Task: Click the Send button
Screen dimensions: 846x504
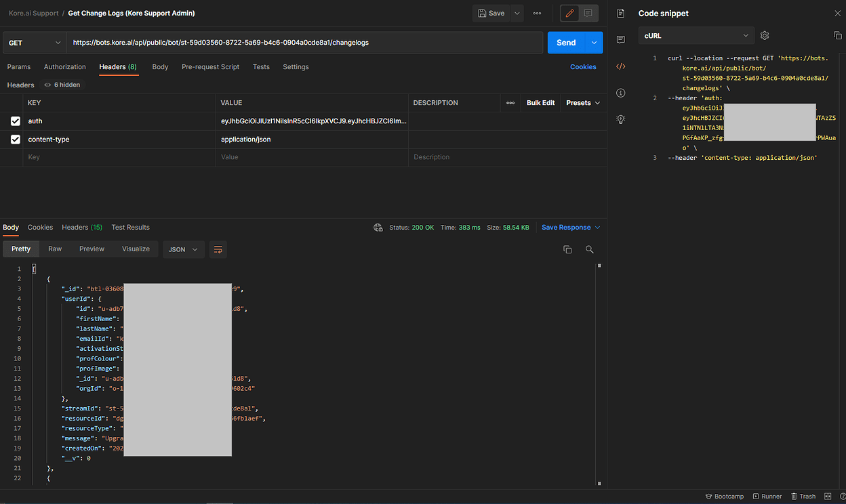Action: click(x=565, y=42)
